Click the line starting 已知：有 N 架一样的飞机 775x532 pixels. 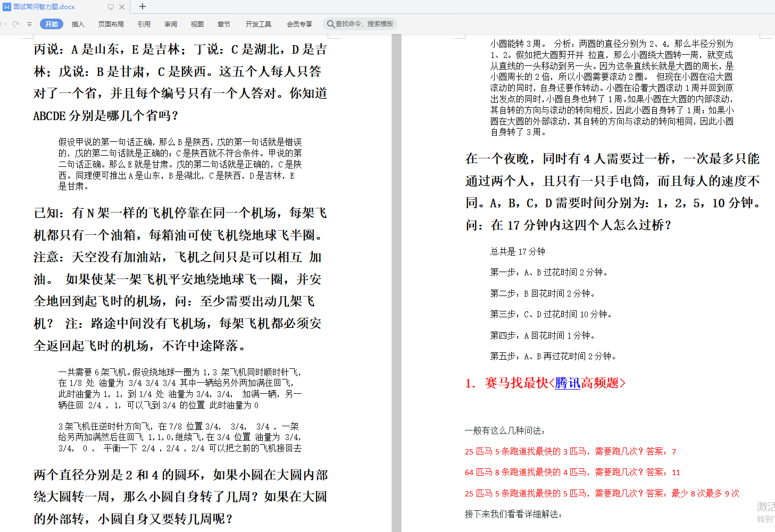(180, 213)
